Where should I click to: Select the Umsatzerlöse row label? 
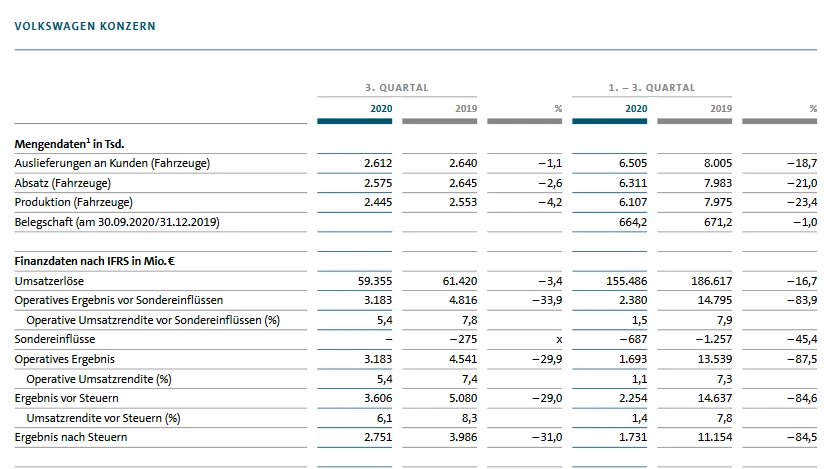click(x=48, y=281)
